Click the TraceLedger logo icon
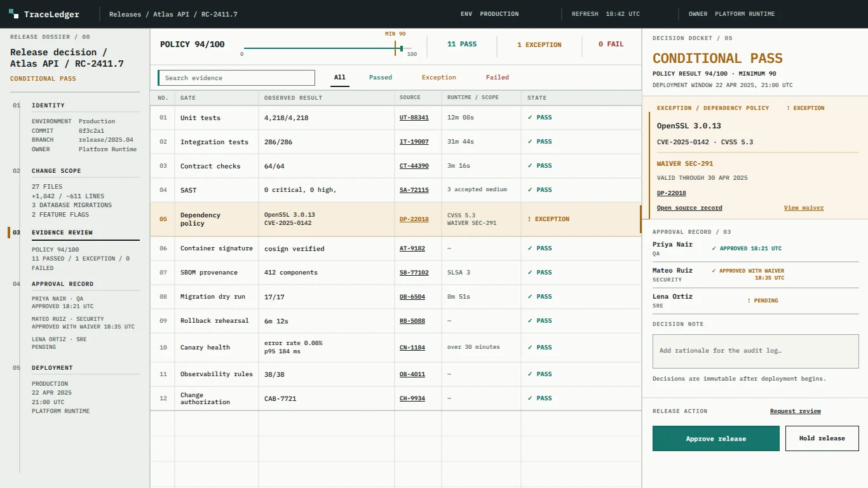 [x=14, y=14]
